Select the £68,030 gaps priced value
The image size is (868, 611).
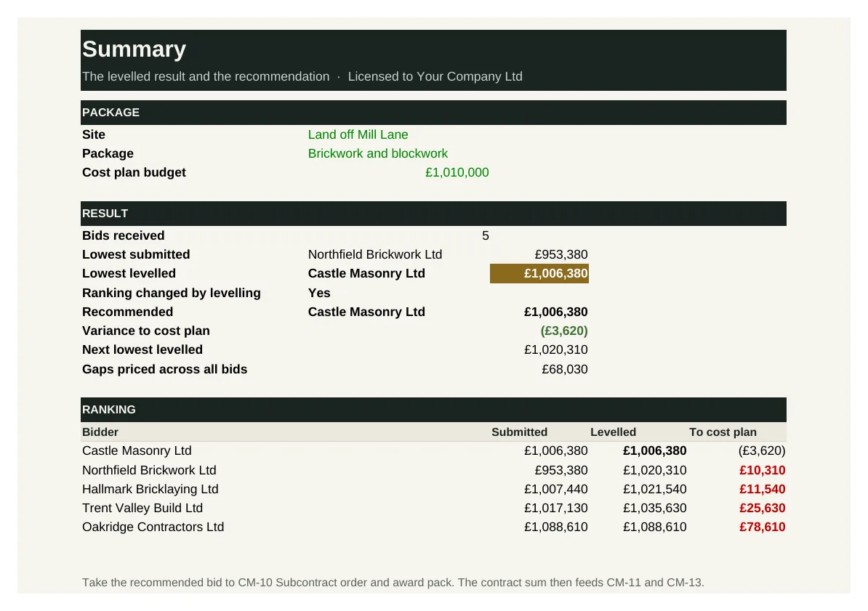coord(565,369)
